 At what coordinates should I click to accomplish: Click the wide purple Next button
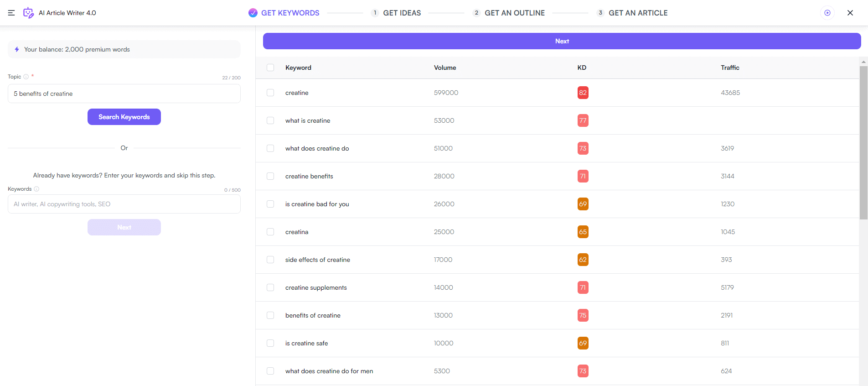click(562, 41)
